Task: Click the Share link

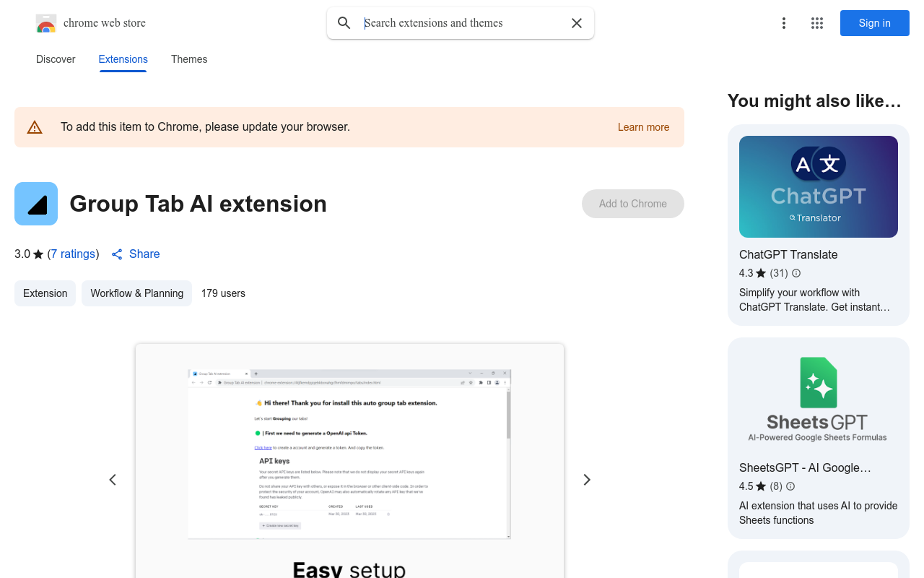Action: pos(144,254)
